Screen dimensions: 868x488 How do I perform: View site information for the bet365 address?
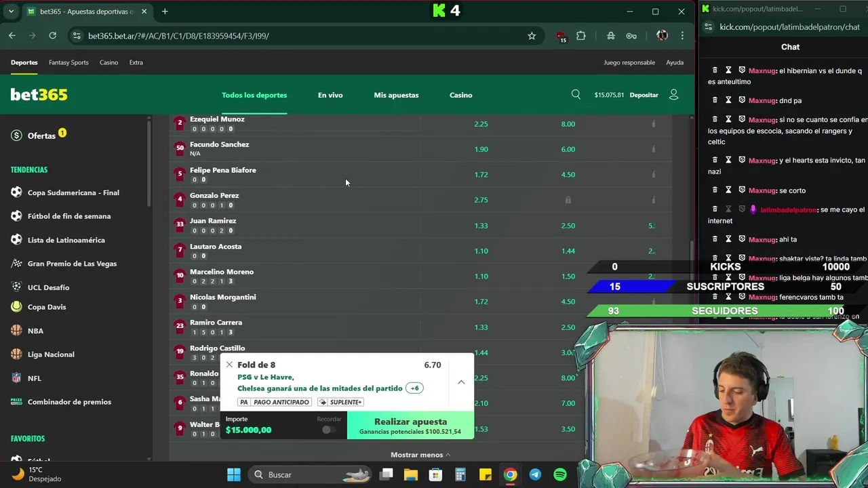coord(76,36)
